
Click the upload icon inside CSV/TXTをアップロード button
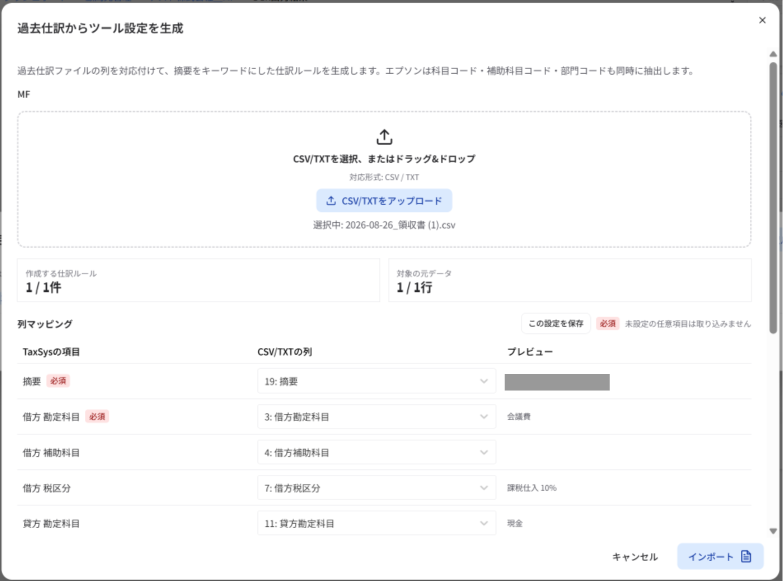[331, 201]
